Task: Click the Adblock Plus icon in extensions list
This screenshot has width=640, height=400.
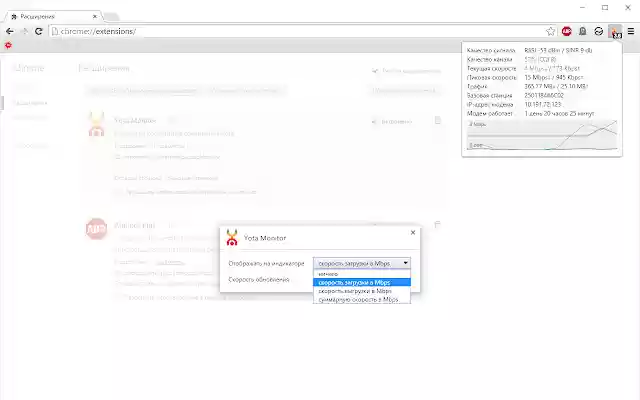Action: [96, 229]
